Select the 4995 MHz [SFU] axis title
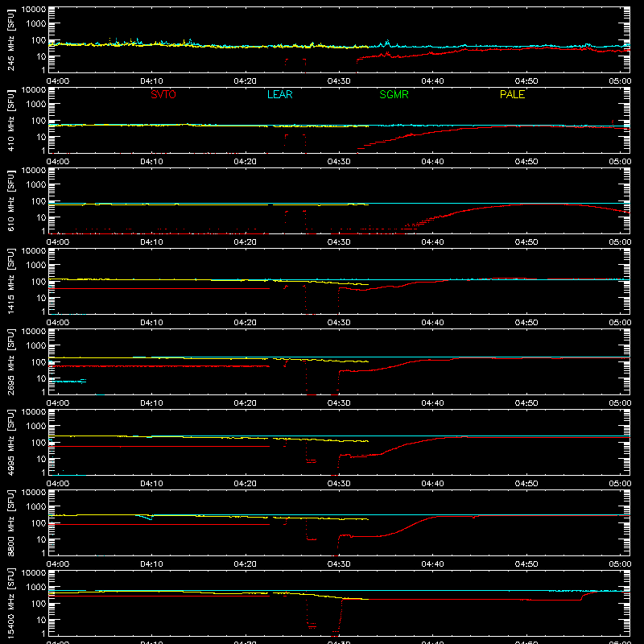 click(x=11, y=442)
